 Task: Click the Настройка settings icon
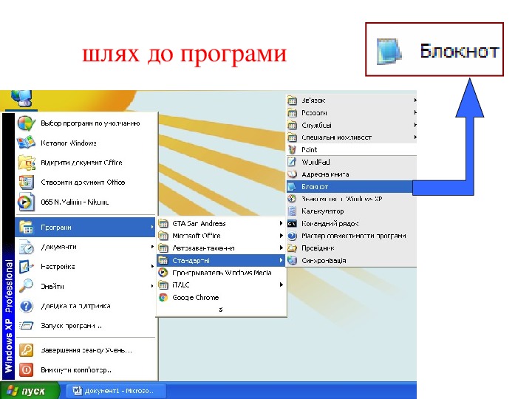point(26,267)
